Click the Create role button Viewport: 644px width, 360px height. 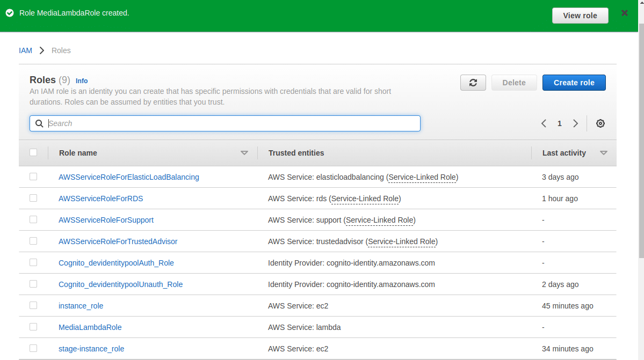574,83
